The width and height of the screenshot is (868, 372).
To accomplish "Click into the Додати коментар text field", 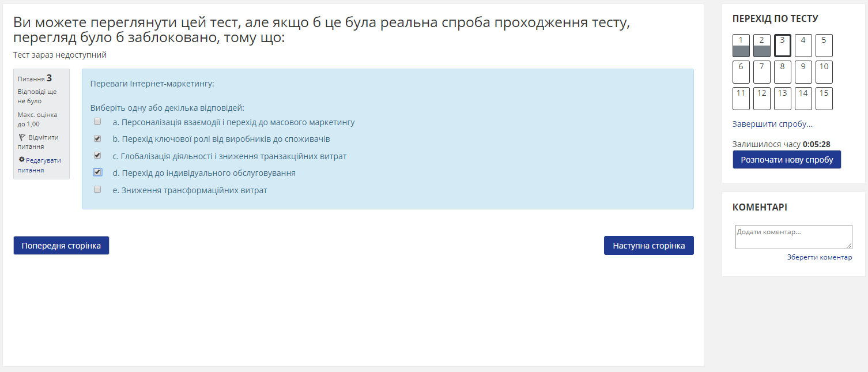I will (x=793, y=237).
